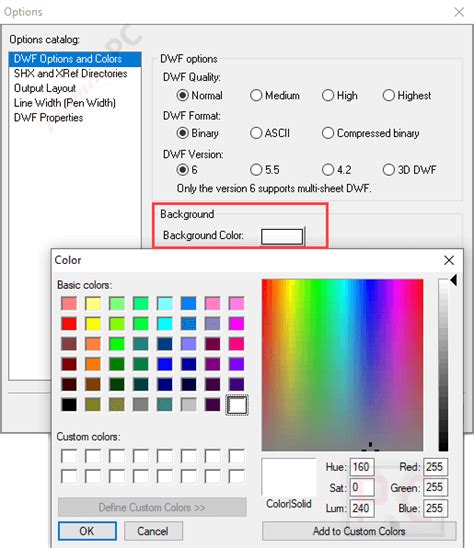This screenshot has height=548, width=474.
Task: Pick the violet purple fourth-row swatch
Action: [237, 364]
